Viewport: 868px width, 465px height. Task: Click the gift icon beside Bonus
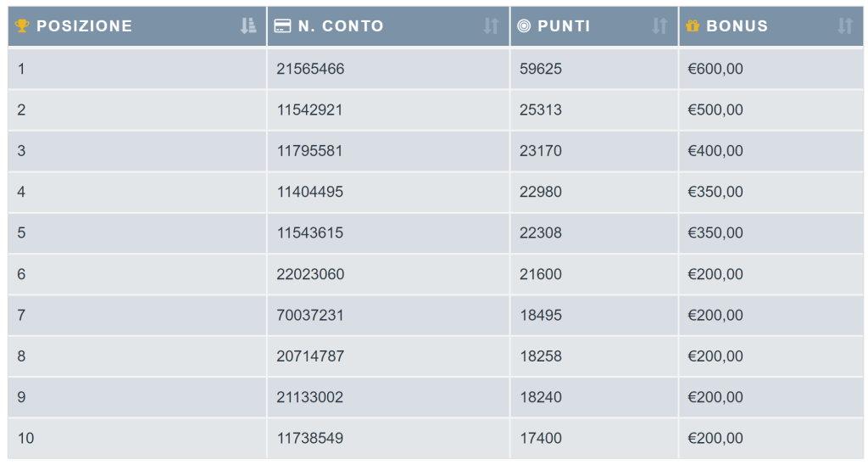(693, 25)
